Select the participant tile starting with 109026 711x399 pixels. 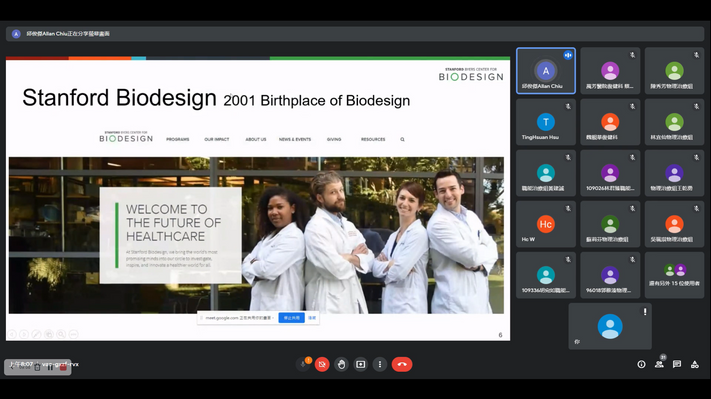610,173
